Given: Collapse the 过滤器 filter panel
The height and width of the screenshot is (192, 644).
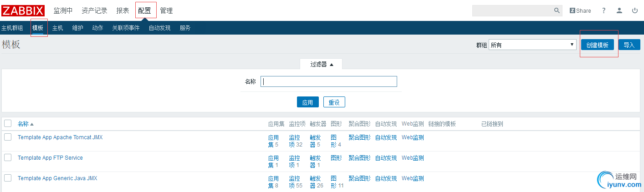Looking at the screenshot, I should [x=322, y=64].
